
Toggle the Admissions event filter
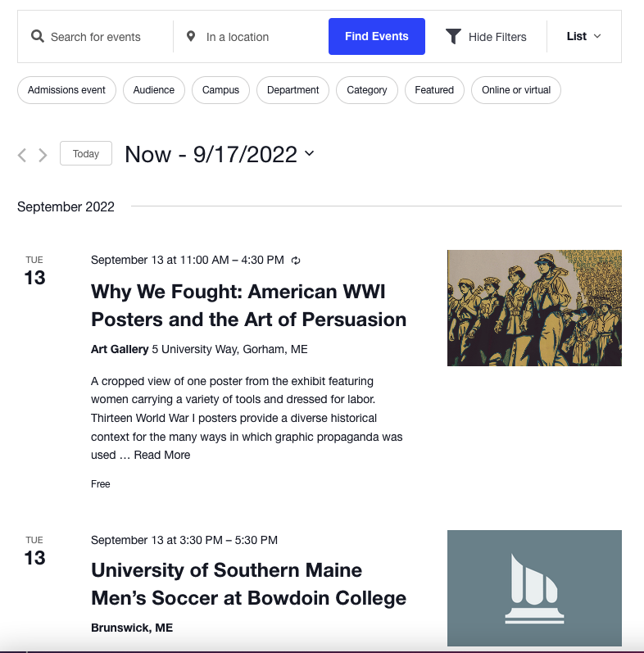66,90
